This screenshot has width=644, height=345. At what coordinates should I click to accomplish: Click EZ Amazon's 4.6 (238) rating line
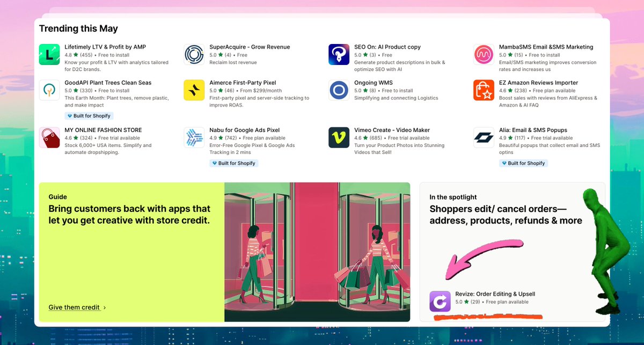[537, 91]
